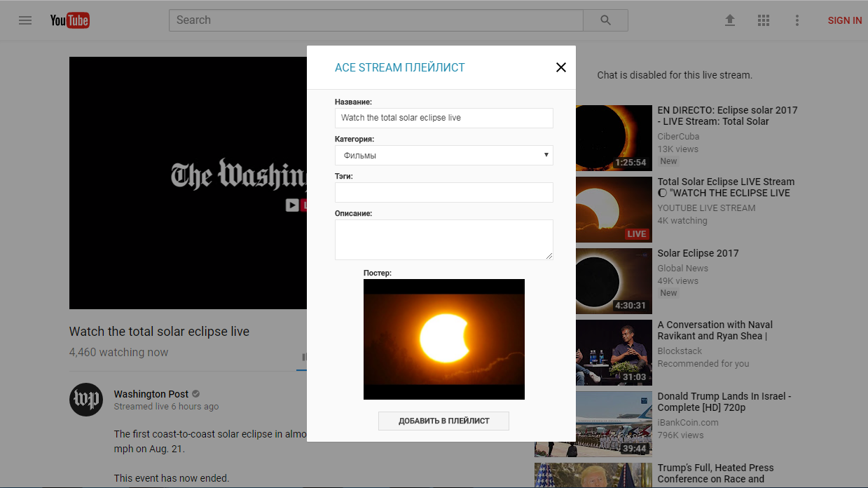Image resolution: width=868 pixels, height=488 pixels.
Task: Click the Washington Post video player
Action: point(188,183)
